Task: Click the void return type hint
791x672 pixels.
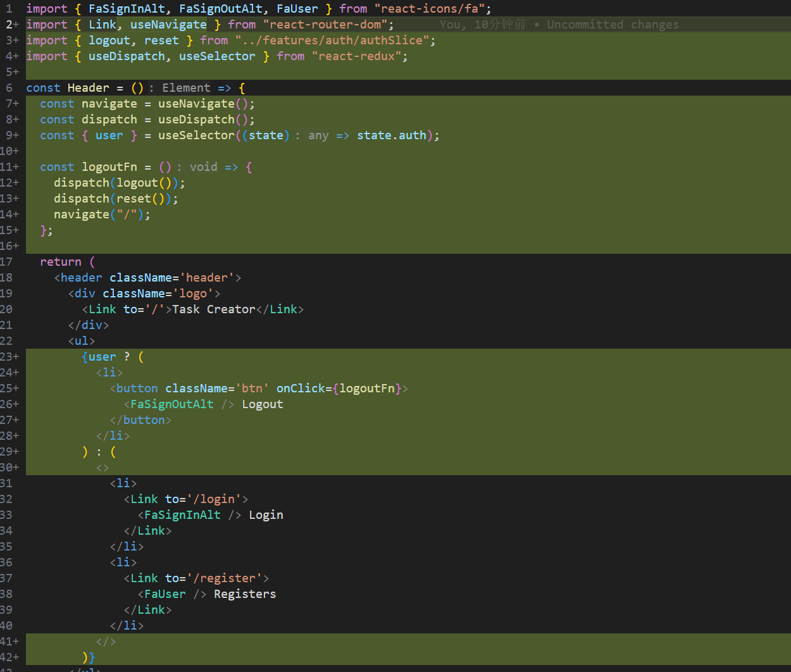Action: (204, 167)
